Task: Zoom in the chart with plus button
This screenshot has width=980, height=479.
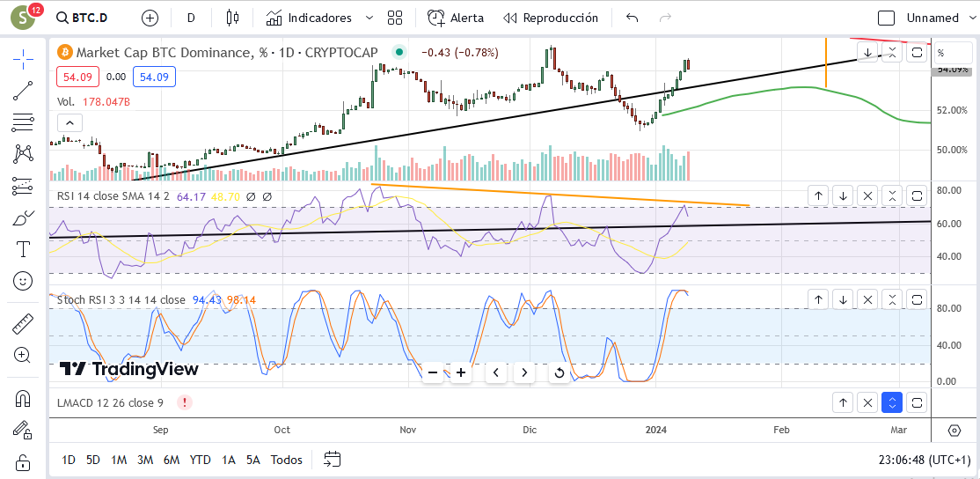Action: coord(461,372)
